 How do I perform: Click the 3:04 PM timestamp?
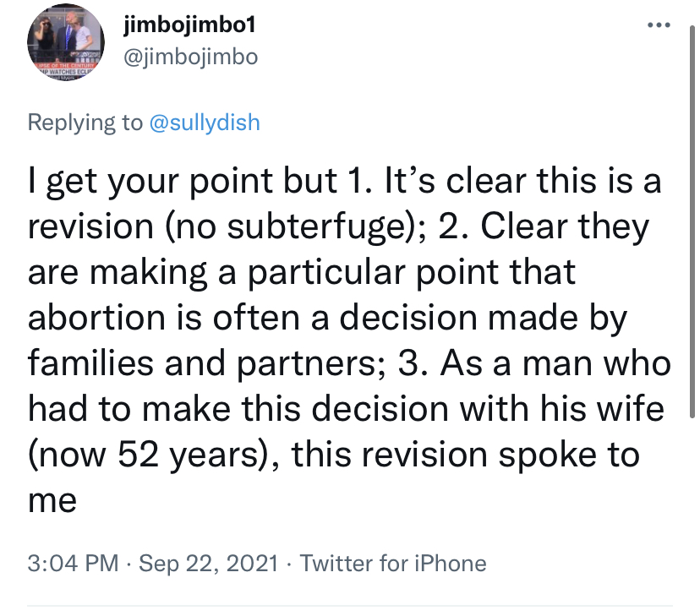[74, 563]
